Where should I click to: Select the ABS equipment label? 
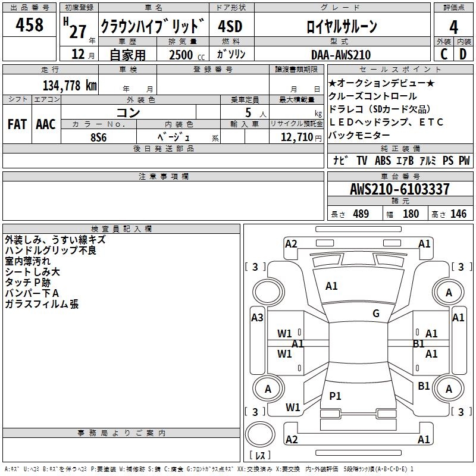tap(383, 161)
